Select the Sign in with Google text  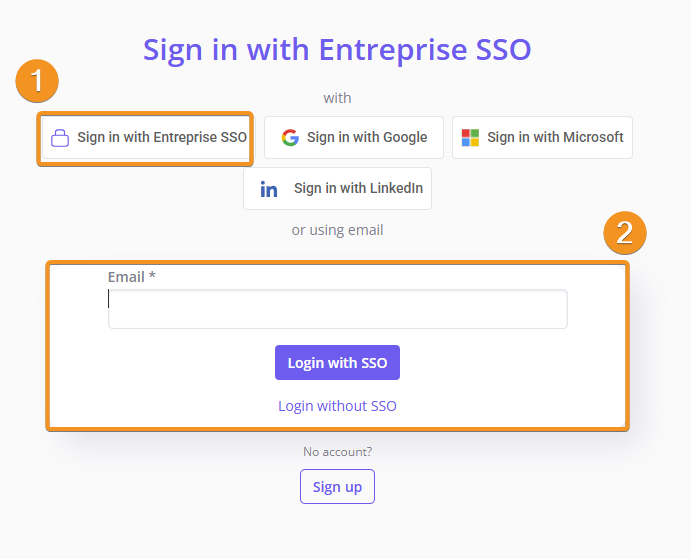coord(367,138)
